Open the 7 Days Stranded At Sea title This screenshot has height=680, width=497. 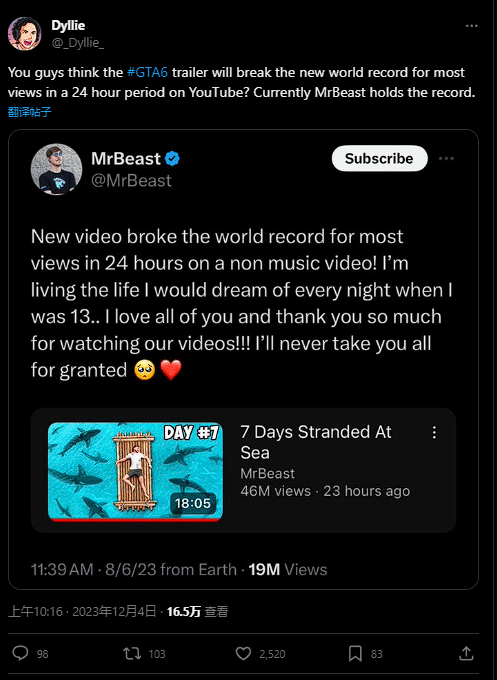[x=316, y=442]
